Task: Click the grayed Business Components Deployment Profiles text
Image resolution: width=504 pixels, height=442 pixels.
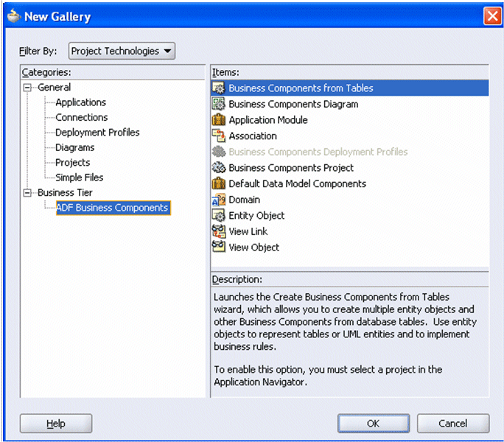Action: (318, 152)
